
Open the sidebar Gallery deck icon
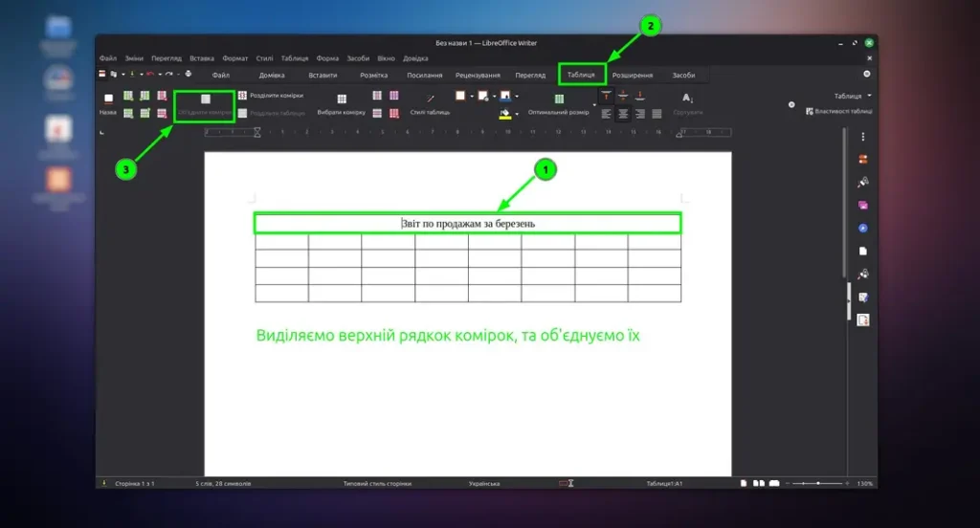pyautogui.click(x=863, y=206)
